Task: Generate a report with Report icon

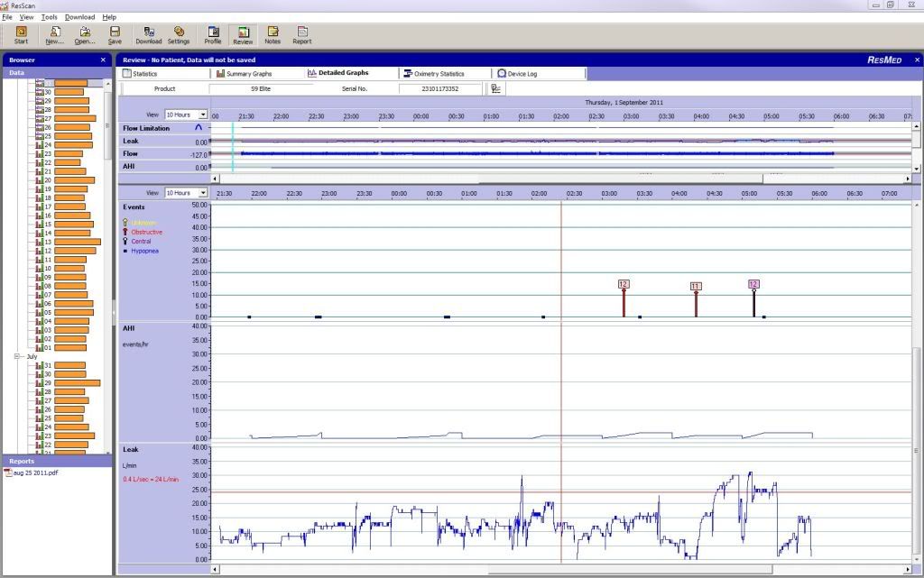Action: tap(302, 34)
